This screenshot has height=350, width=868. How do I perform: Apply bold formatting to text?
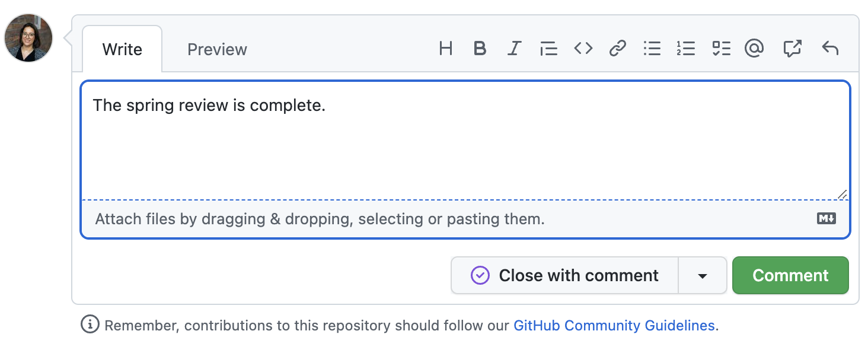coord(480,49)
